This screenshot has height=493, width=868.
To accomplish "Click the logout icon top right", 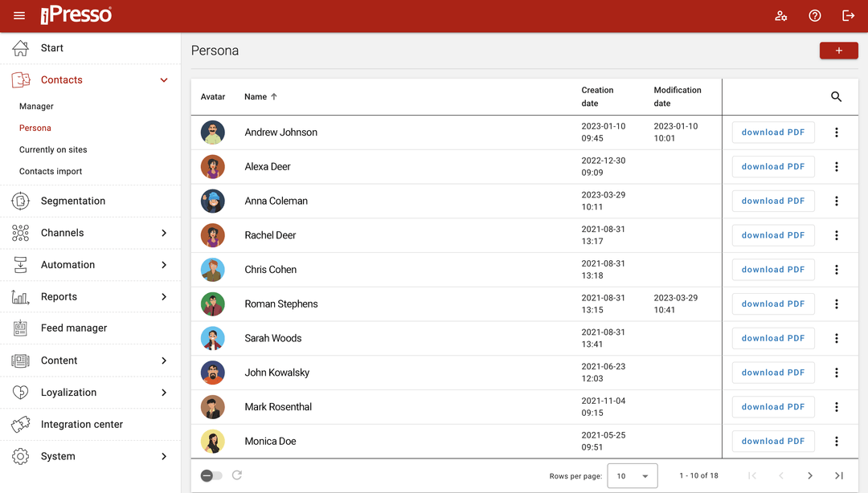I will [849, 15].
